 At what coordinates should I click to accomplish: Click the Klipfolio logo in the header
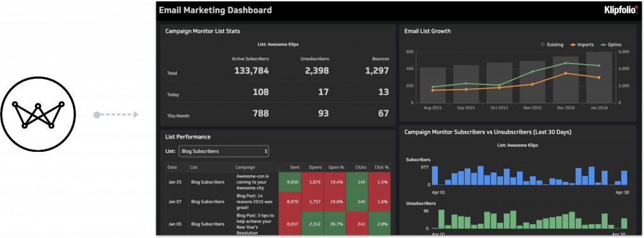621,10
